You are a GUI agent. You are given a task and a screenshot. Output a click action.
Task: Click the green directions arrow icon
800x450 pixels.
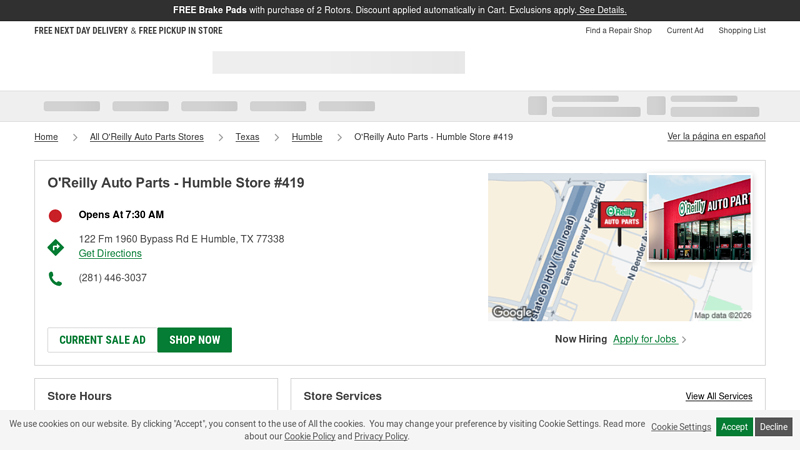pyautogui.click(x=56, y=247)
